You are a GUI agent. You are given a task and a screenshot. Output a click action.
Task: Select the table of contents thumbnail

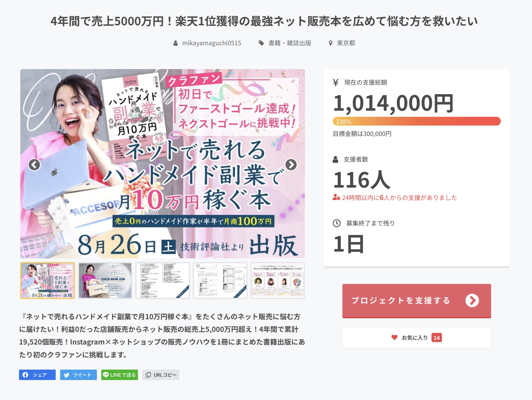tap(163, 281)
